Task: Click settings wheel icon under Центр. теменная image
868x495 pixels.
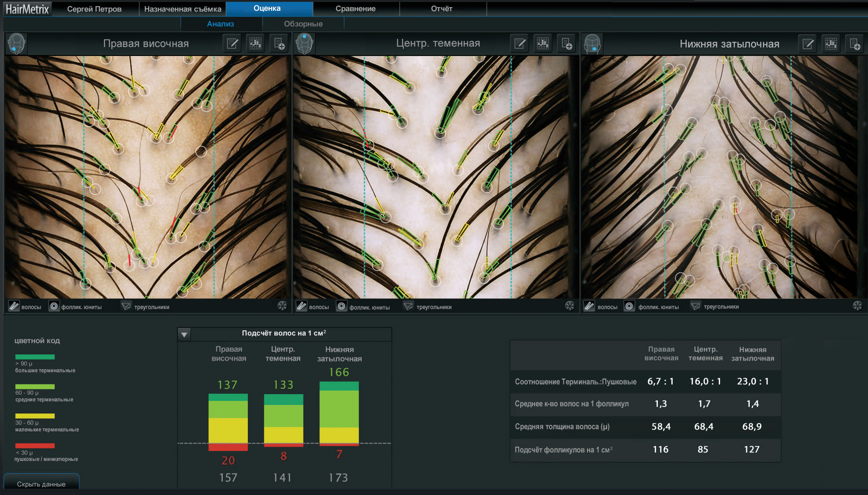Action: click(x=570, y=306)
